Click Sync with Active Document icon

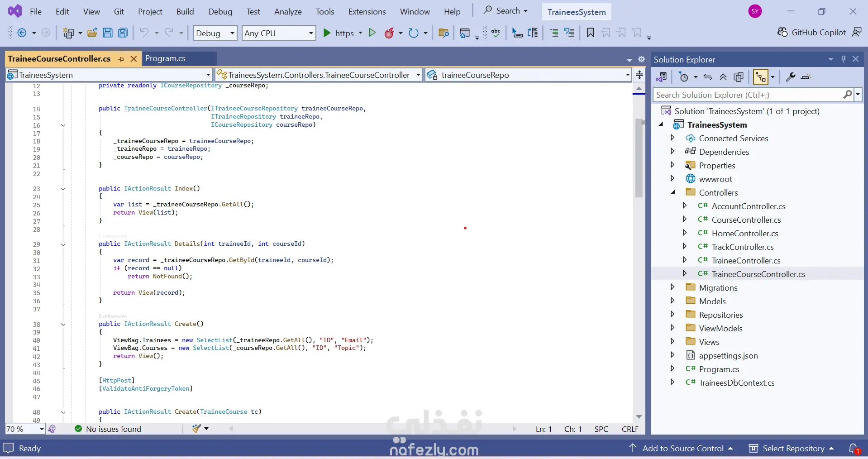coord(708,77)
